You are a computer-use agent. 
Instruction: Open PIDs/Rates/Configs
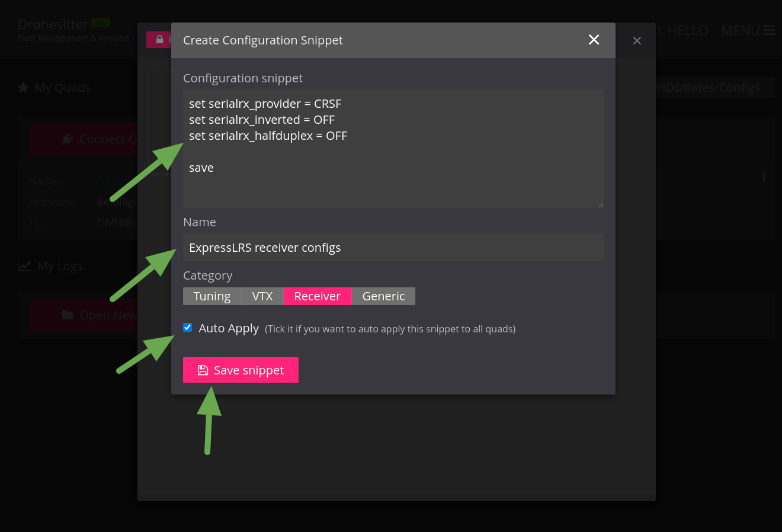709,87
